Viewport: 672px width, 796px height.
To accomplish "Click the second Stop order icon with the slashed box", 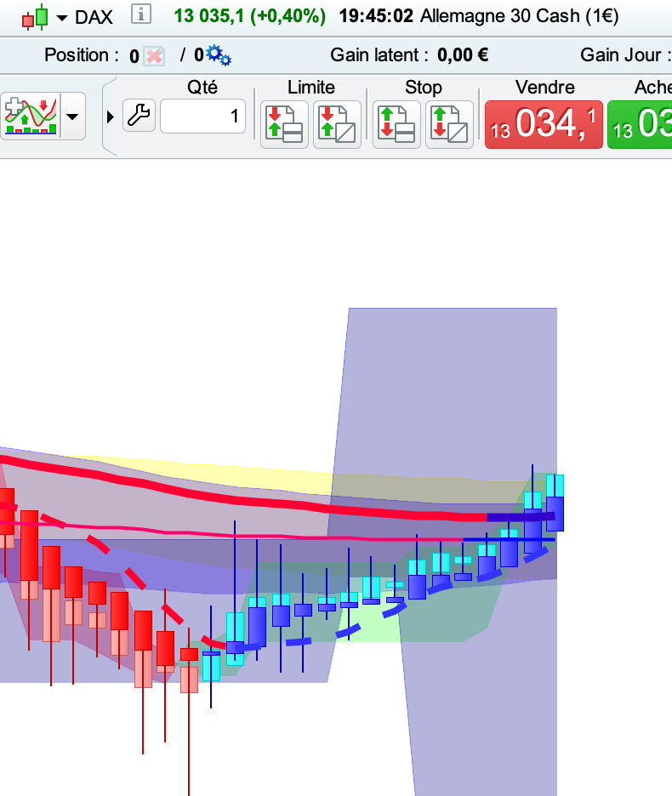I will 449,124.
